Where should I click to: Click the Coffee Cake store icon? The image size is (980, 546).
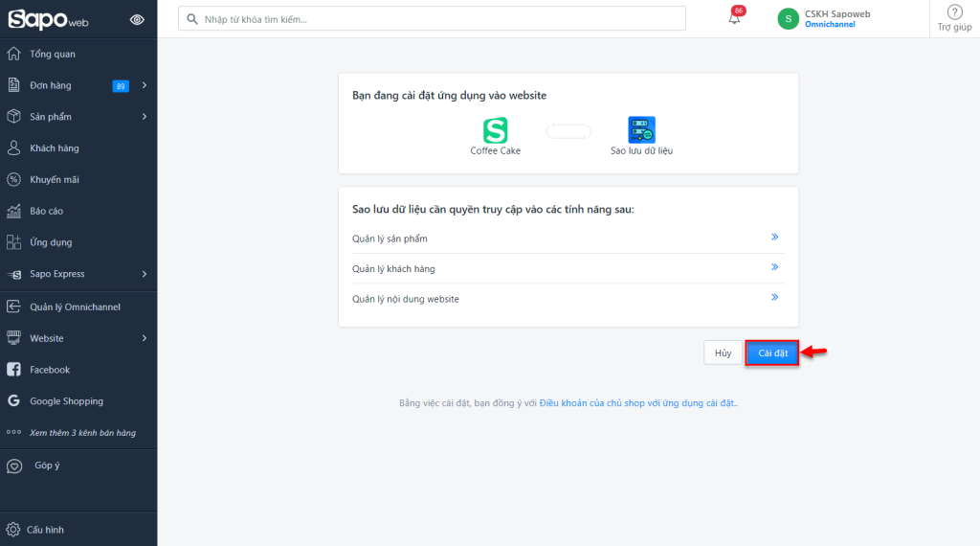[x=495, y=130]
